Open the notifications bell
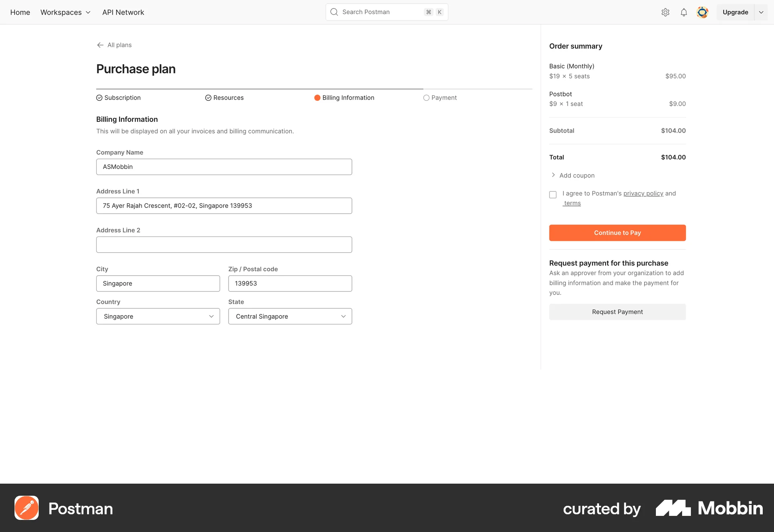This screenshot has height=532, width=774. click(683, 12)
